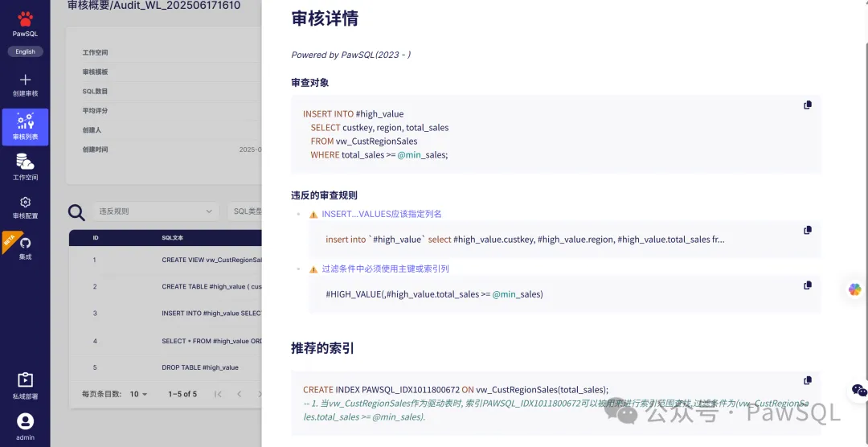Screen dimensions: 868x447
Task: Click the 推荐的索引 heading
Action: pyautogui.click(x=323, y=348)
